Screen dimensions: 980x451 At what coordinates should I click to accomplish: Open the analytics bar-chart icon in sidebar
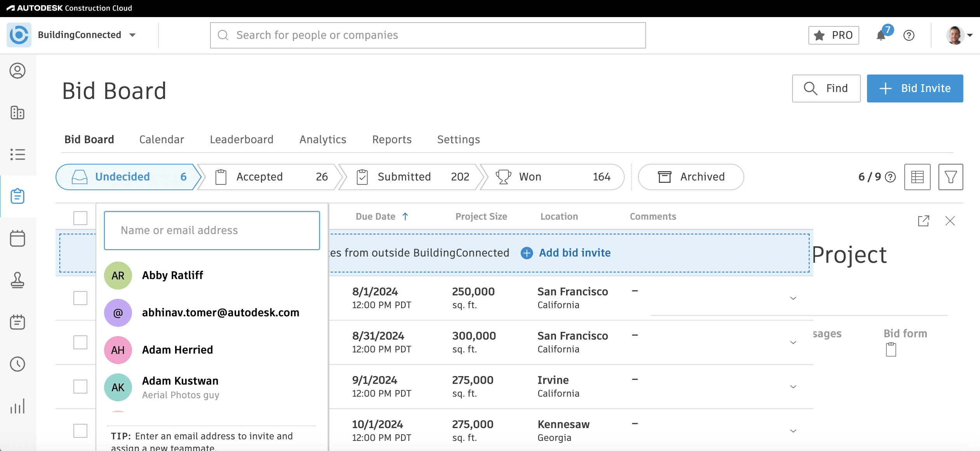pyautogui.click(x=18, y=406)
